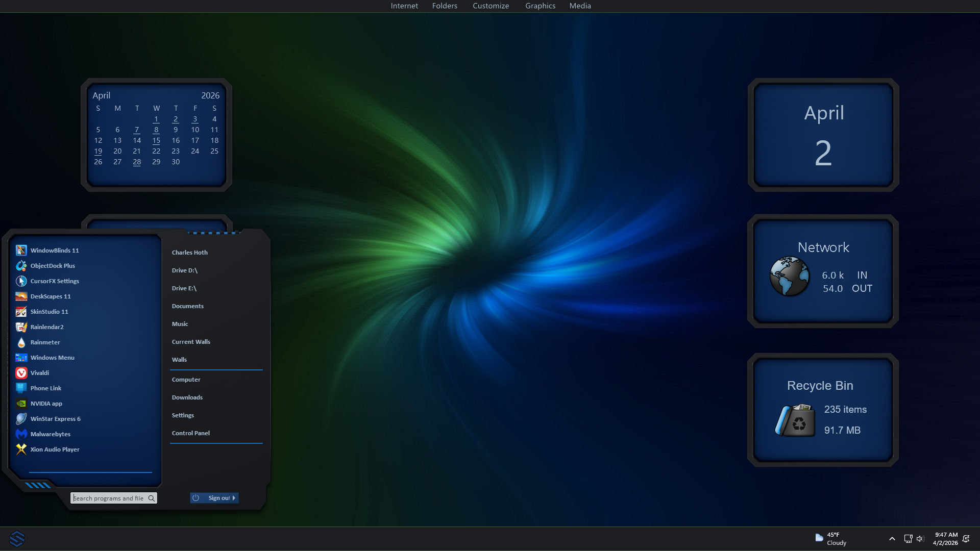Open Xion Audio Player icon

coord(21,449)
